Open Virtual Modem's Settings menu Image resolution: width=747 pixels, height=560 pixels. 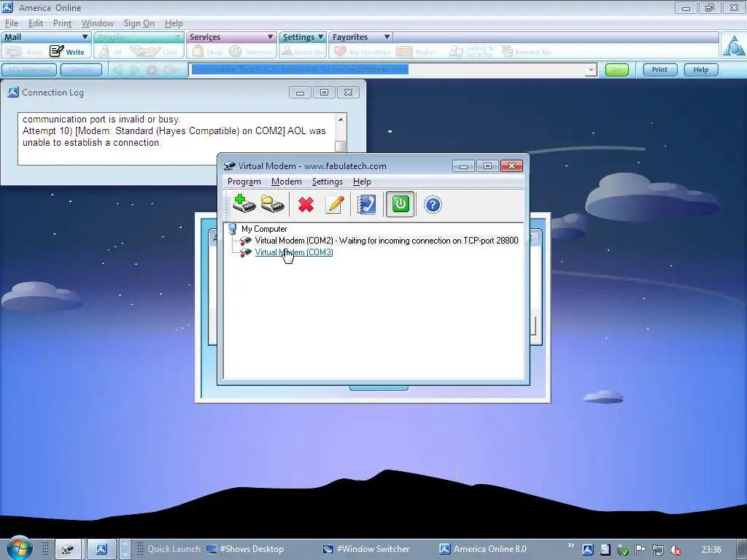point(328,182)
